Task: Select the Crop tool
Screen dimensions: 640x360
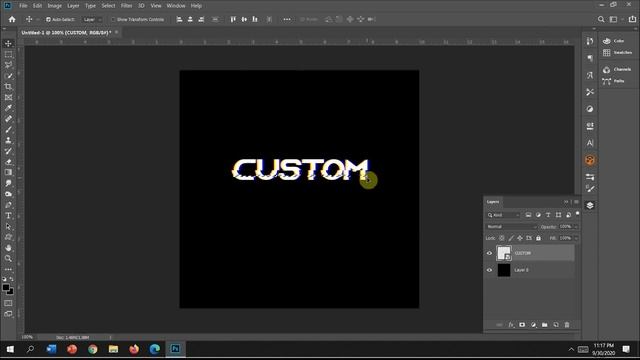Action: [x=8, y=87]
